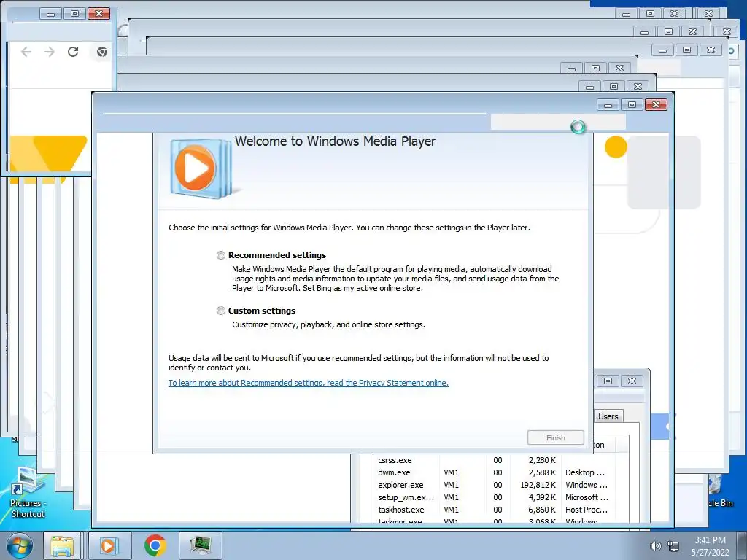
Task: Click the Show desktop button
Action: pos(742,546)
